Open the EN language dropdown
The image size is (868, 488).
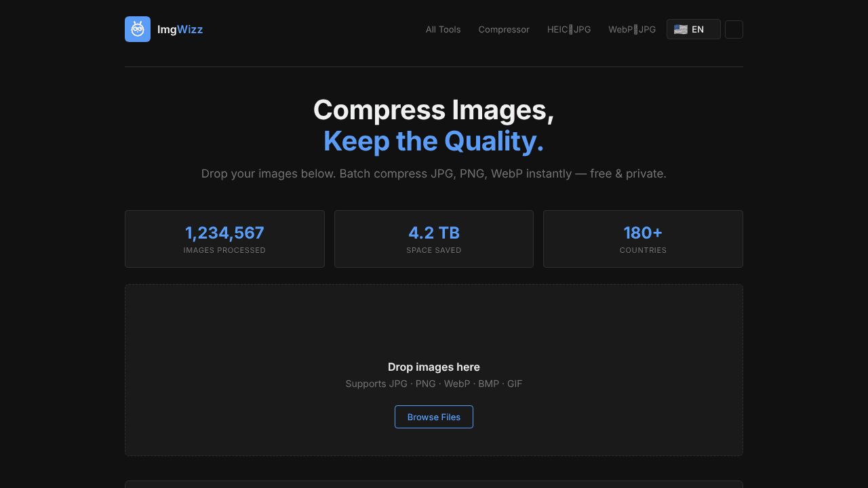click(x=693, y=29)
